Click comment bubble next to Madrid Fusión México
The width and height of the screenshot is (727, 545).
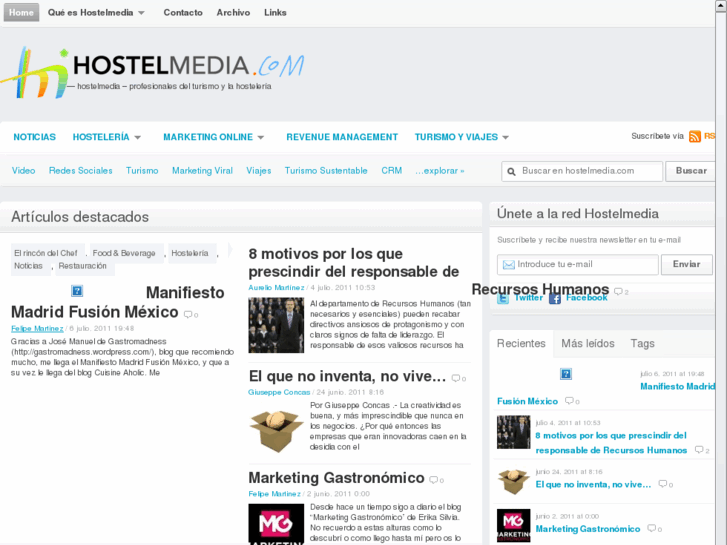188,314
